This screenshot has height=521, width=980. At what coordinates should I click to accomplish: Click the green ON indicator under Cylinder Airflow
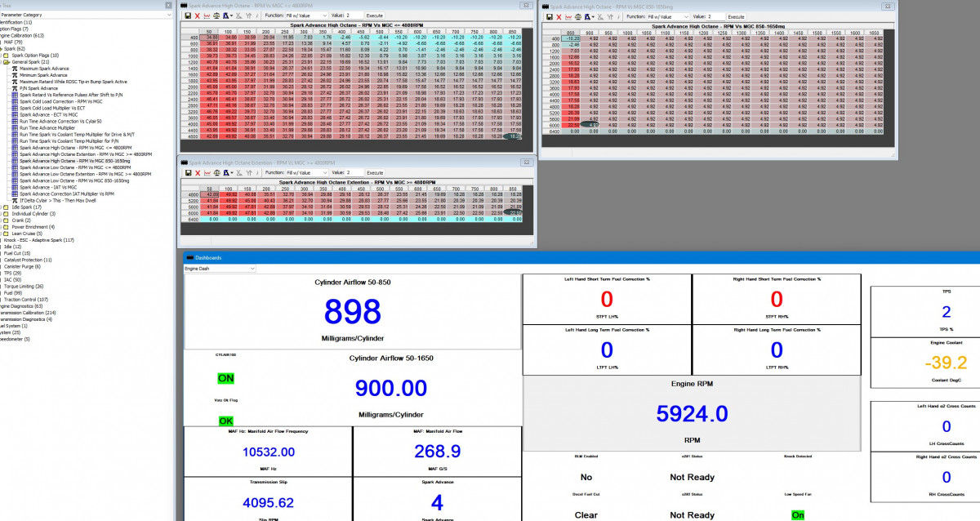pyautogui.click(x=226, y=379)
